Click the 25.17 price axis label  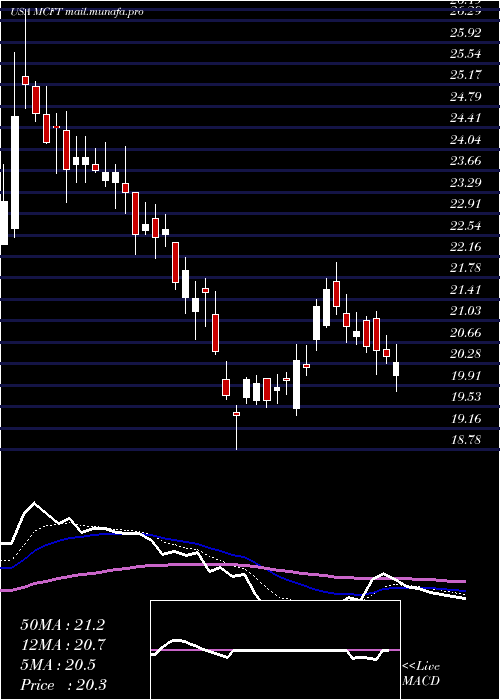pyautogui.click(x=466, y=75)
